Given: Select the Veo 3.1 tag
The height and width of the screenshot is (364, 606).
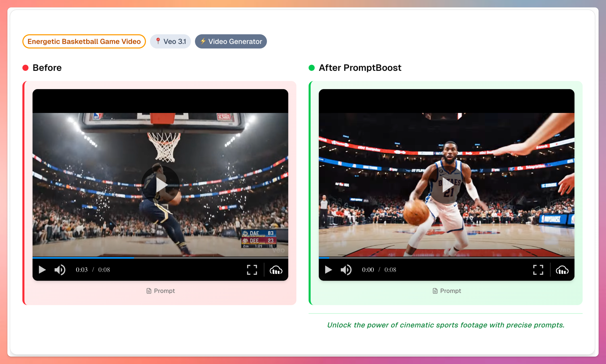Looking at the screenshot, I should 170,41.
